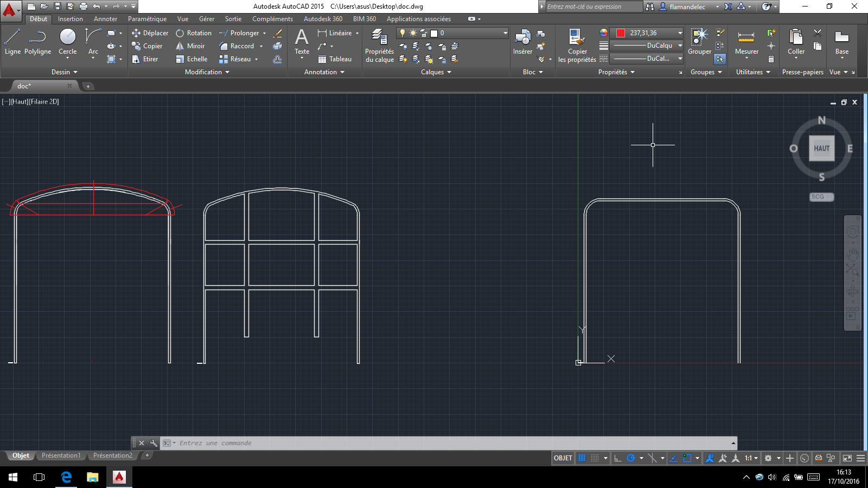Click the Cercle tool icon

pyautogui.click(x=67, y=37)
